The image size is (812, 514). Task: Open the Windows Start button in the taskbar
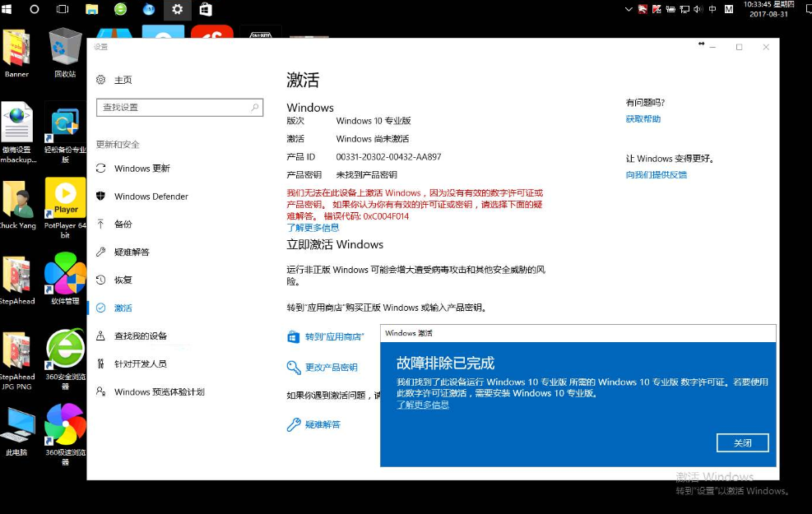click(x=8, y=9)
